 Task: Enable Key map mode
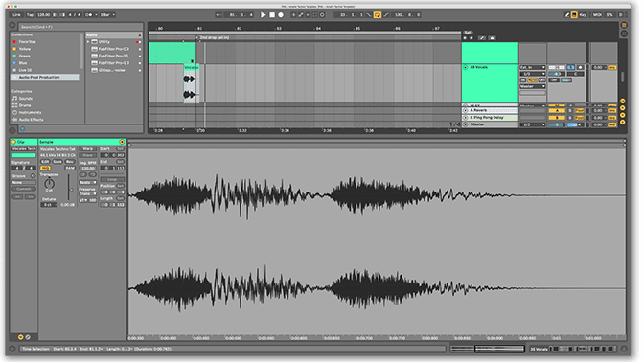tap(583, 14)
